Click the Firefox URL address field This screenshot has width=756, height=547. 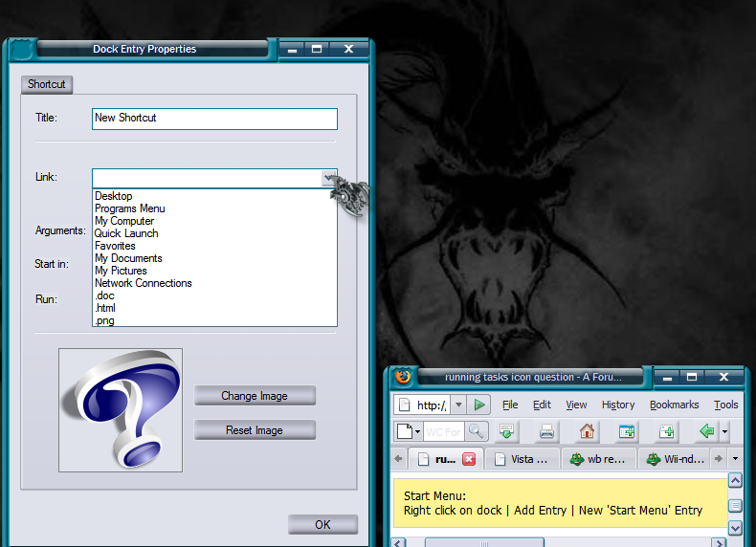coord(432,405)
